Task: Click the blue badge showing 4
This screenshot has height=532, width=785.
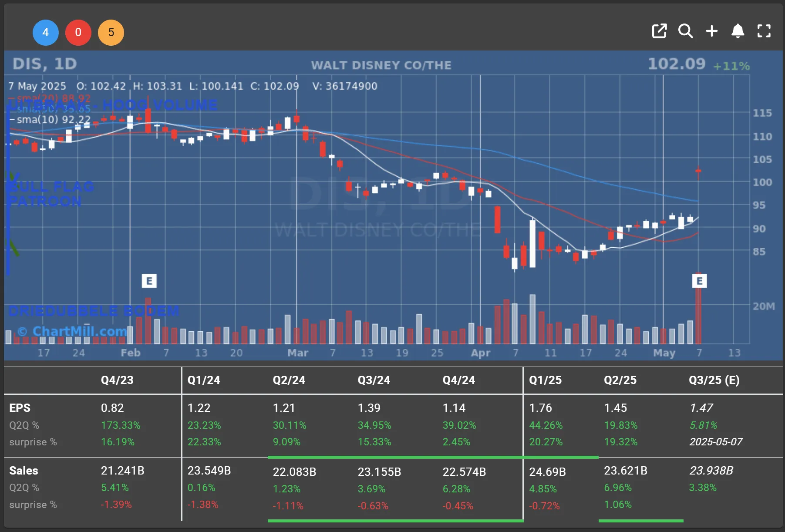Action: (46, 32)
